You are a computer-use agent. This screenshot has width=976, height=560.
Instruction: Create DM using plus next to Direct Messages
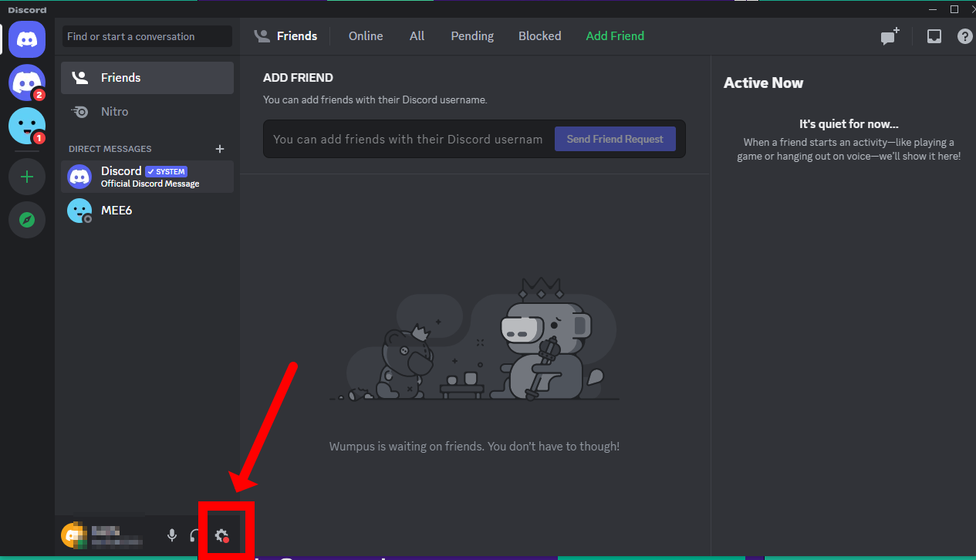tap(220, 149)
